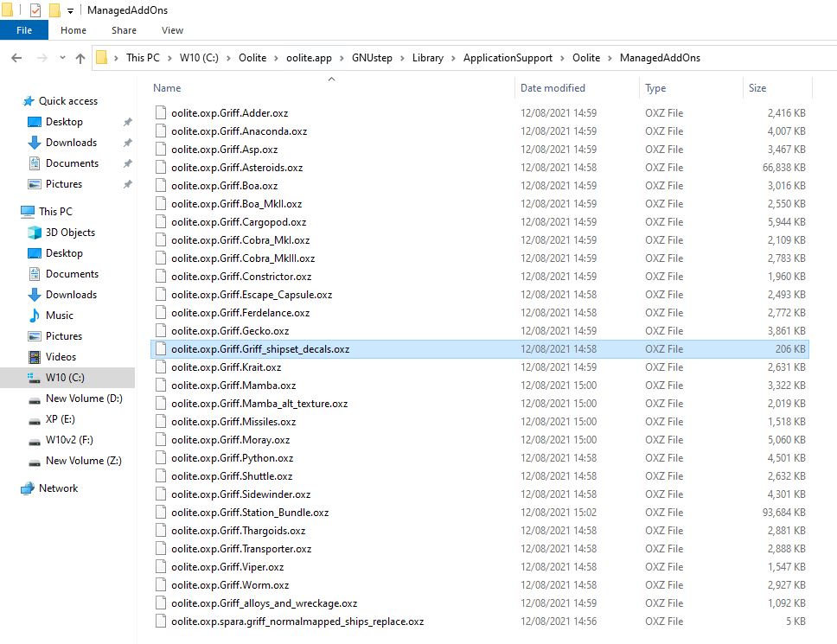Image resolution: width=837 pixels, height=644 pixels.
Task: Open the Customize Quick Access Toolbar dropdown
Action: click(70, 11)
